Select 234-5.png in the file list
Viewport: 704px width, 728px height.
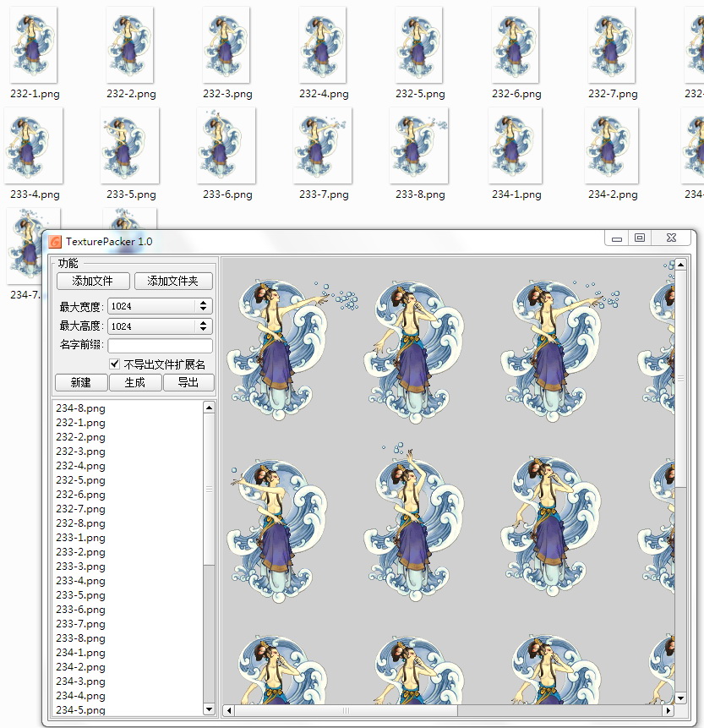click(81, 710)
